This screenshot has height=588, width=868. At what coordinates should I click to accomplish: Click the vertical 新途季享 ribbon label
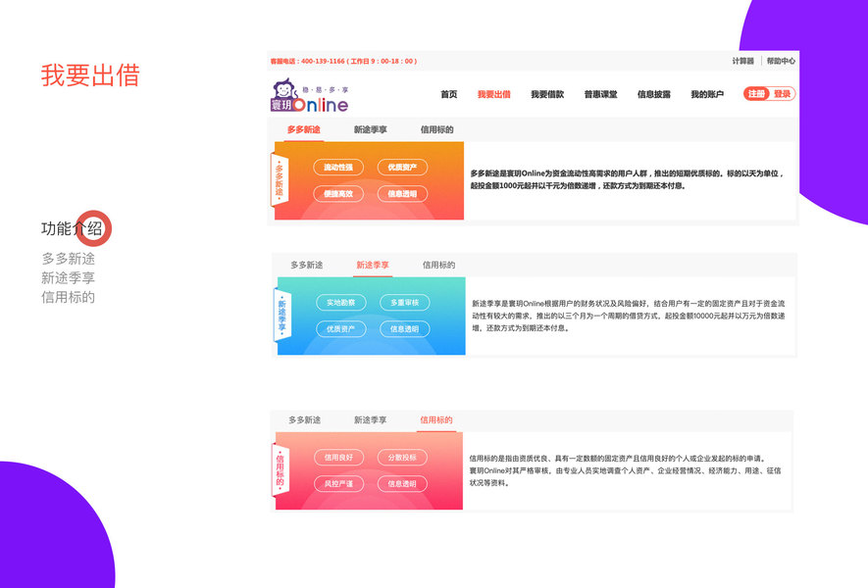pos(281,316)
